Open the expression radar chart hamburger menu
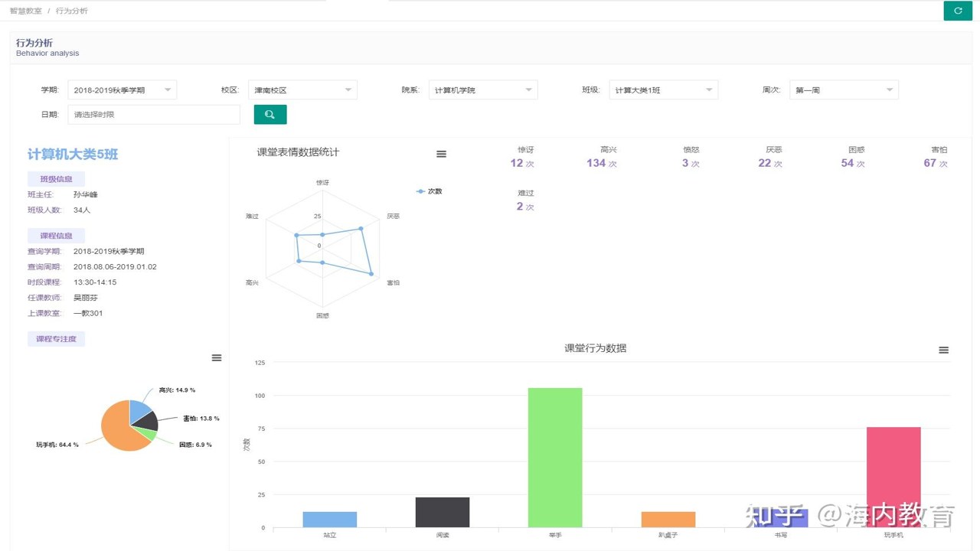This screenshot has width=980, height=551. [x=441, y=154]
